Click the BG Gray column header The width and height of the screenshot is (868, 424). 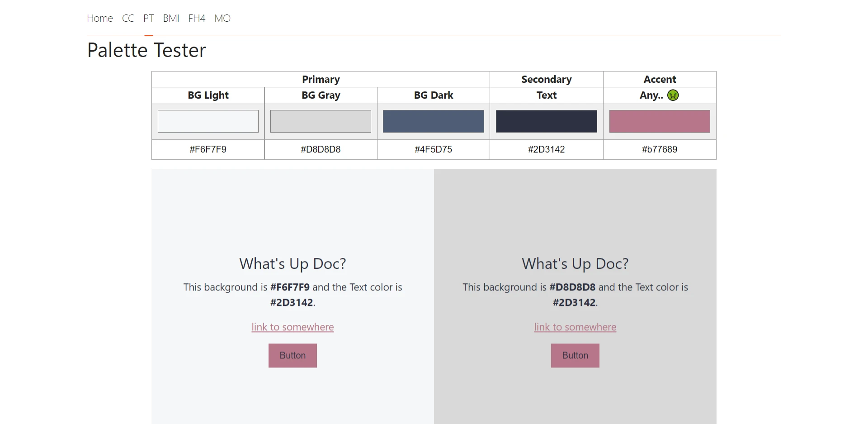tap(321, 95)
